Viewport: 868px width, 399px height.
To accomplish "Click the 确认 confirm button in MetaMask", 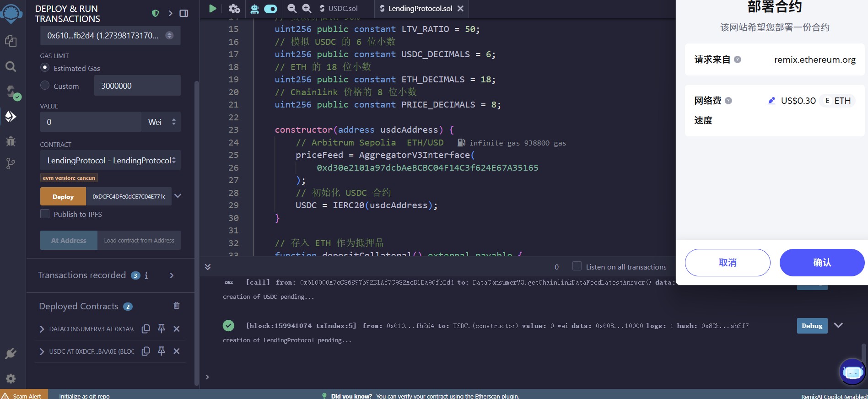I will 822,263.
